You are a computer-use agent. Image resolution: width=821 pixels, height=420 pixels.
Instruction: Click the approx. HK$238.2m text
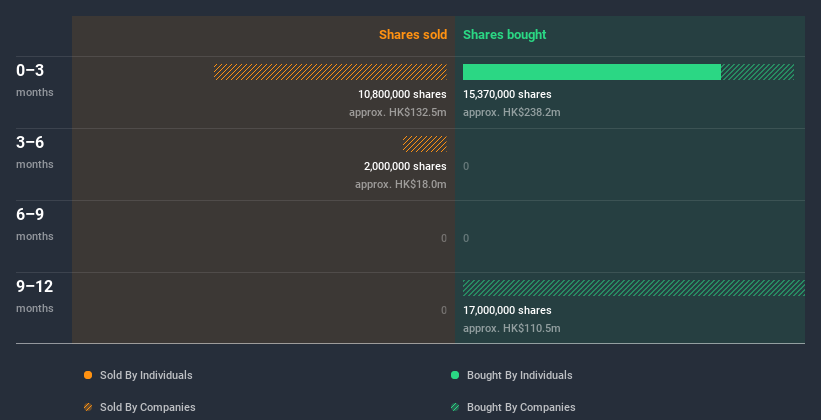[512, 112]
